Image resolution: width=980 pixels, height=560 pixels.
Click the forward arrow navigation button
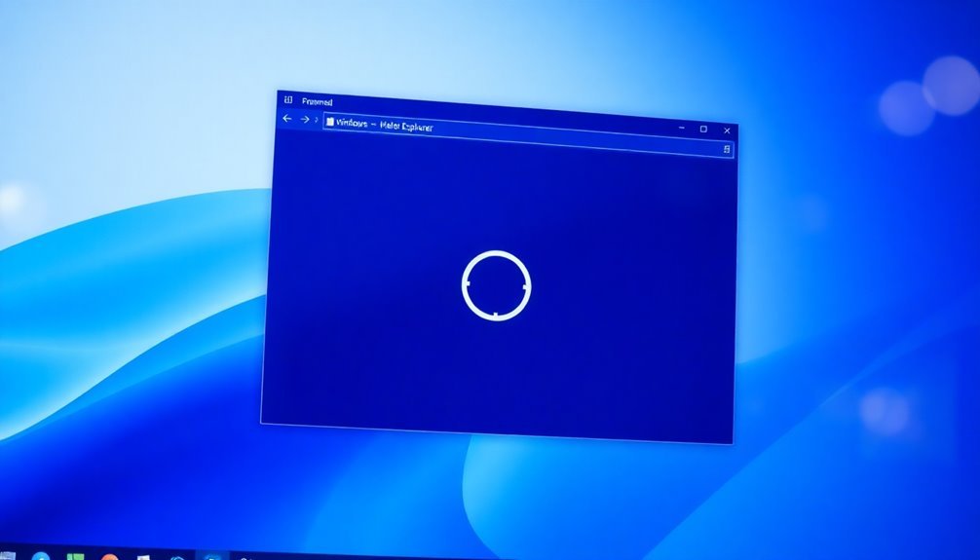pyautogui.click(x=305, y=119)
